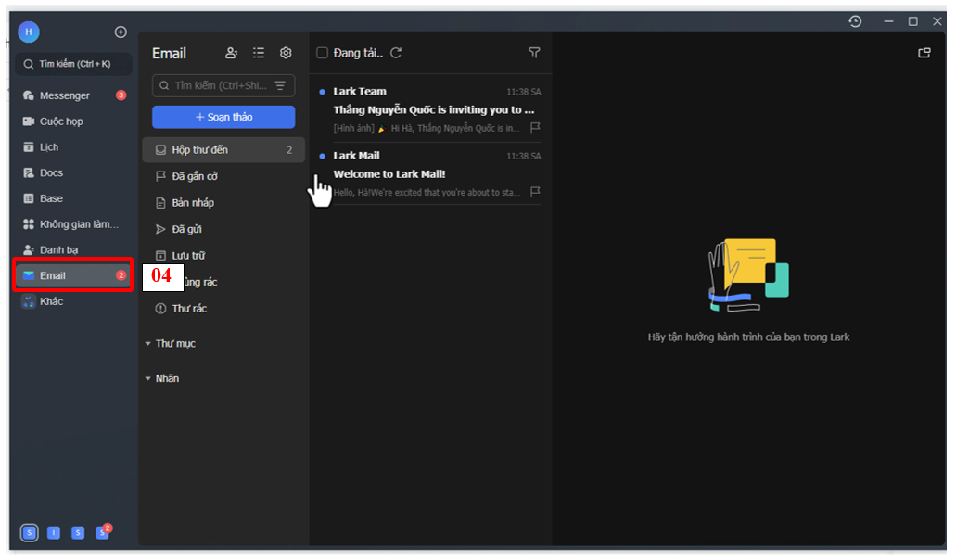Open Base in the sidebar

point(73,198)
